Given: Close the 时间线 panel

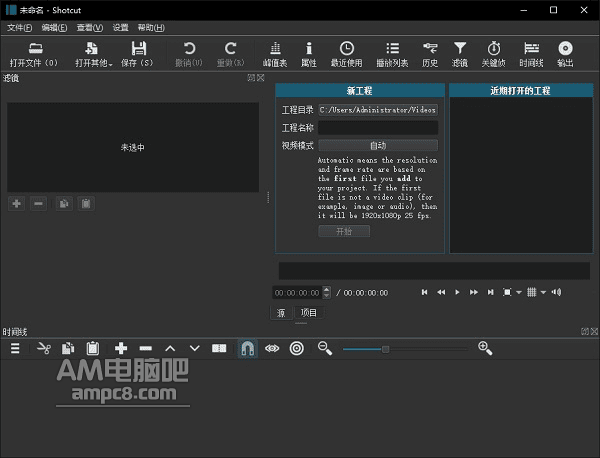Looking at the screenshot, I should click(594, 331).
